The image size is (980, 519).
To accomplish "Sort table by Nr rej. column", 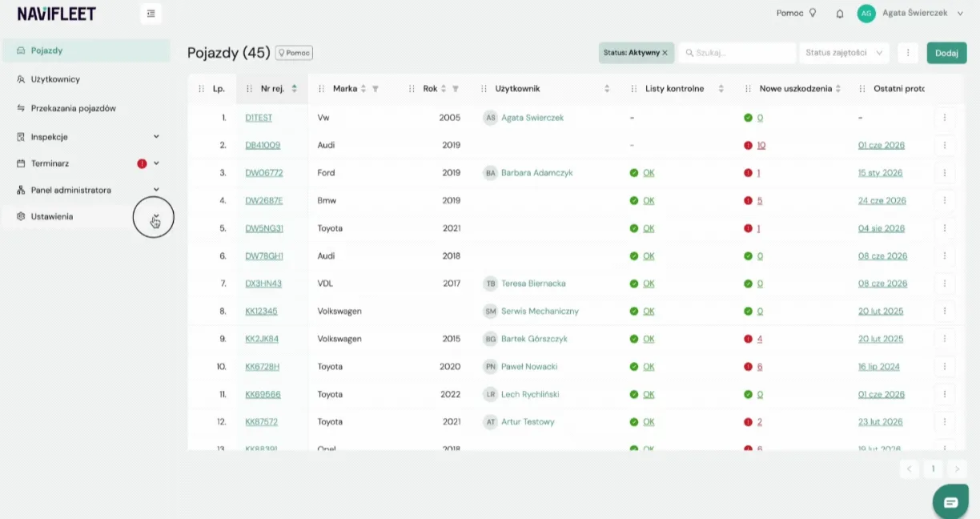I will [295, 89].
